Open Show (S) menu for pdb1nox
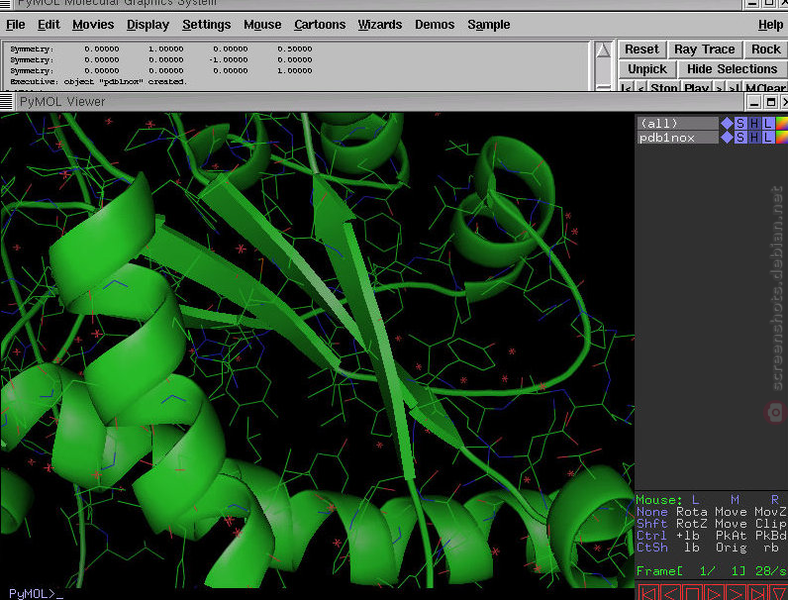Viewport: 788px width, 600px height. point(740,137)
